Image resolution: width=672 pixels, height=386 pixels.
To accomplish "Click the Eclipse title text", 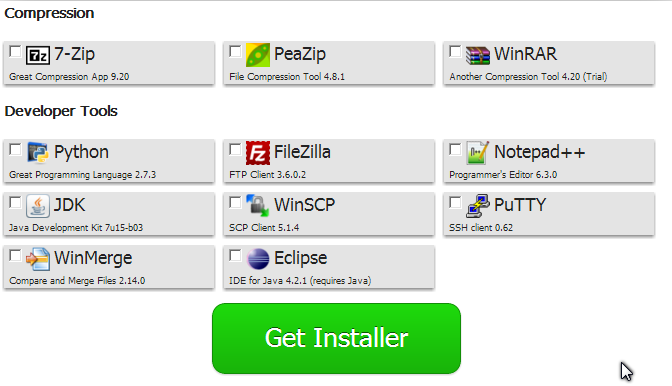I will pyautogui.click(x=300, y=258).
